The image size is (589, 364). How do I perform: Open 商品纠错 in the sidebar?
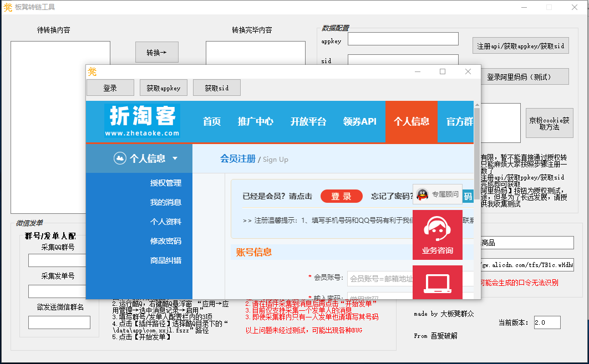tap(166, 260)
